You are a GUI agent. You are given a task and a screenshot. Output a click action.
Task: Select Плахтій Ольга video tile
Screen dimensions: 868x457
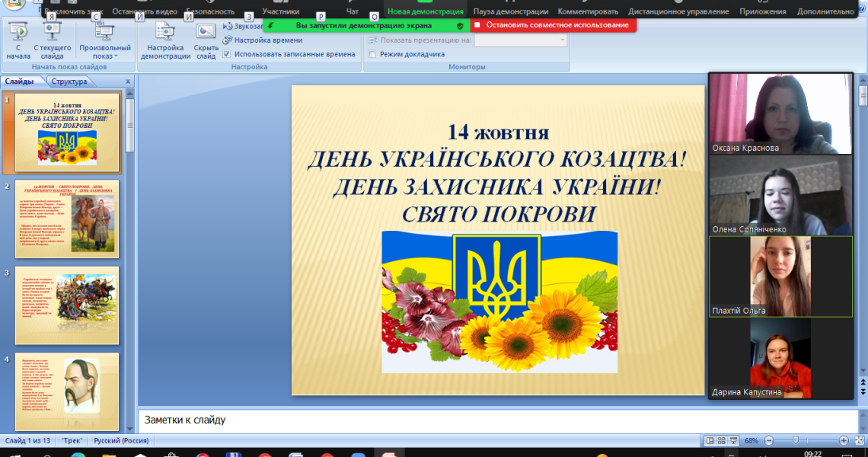tap(780, 276)
